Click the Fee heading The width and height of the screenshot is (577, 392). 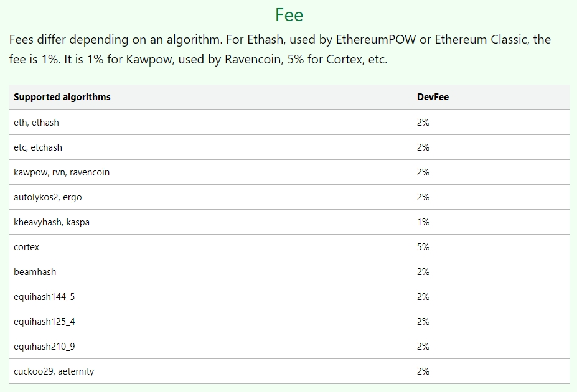[289, 15]
